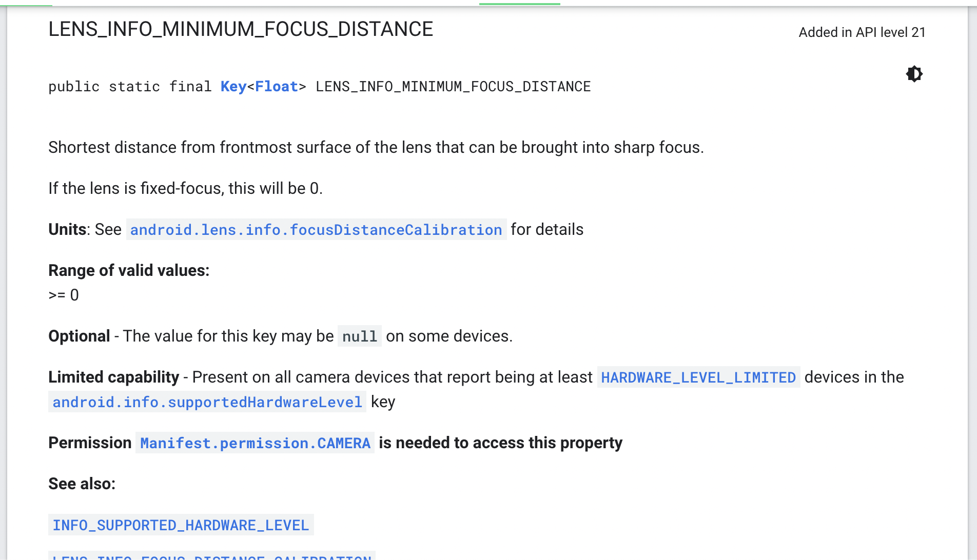
Task: Click the null code token in Optional note
Action: [x=359, y=336]
